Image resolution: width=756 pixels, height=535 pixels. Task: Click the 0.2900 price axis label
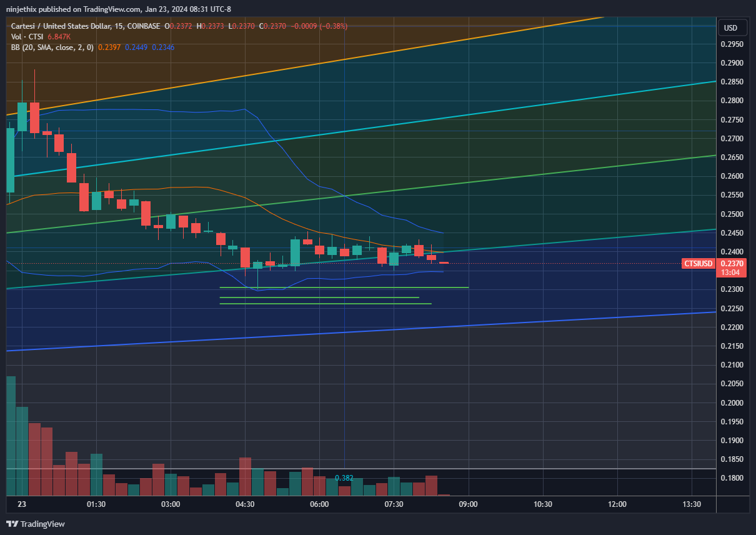[x=731, y=63]
